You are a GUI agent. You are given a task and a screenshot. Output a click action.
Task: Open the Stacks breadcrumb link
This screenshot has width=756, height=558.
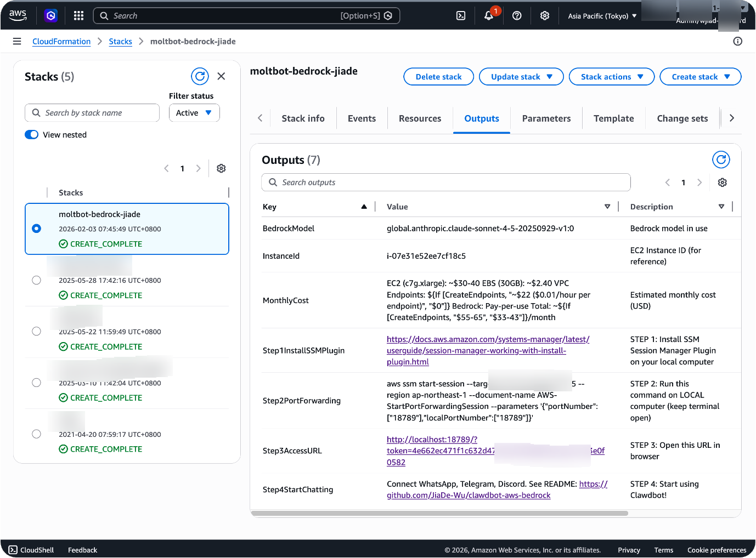click(x=120, y=41)
